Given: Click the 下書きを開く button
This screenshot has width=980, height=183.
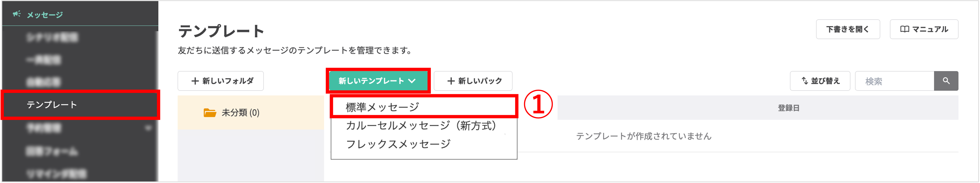Looking at the screenshot, I should coord(848,29).
